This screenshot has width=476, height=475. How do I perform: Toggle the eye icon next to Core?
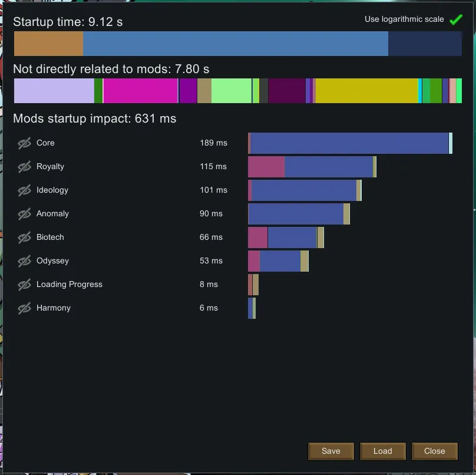(x=24, y=143)
